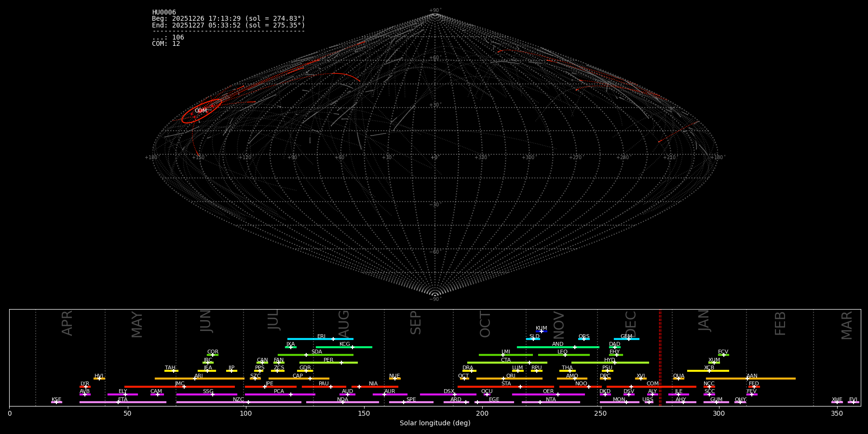Click the COR shower bar
Viewport: 868px width, 434px height.
pyautogui.click(x=213, y=355)
